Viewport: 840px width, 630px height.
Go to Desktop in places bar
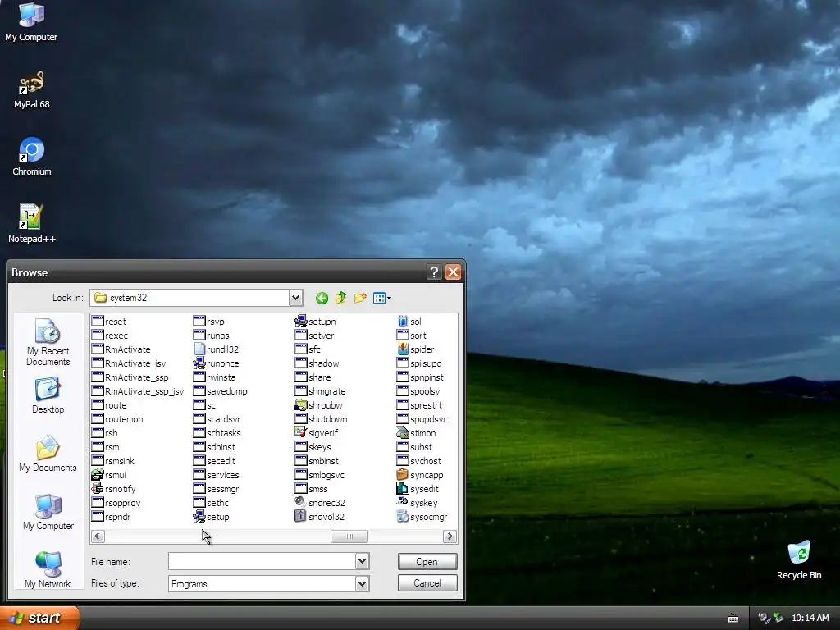tap(48, 396)
